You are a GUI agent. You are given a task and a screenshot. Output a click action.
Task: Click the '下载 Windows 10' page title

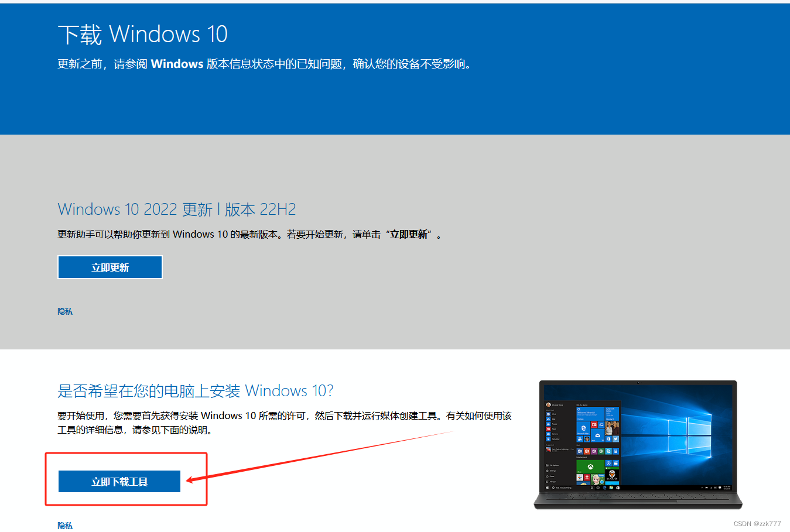pos(143,35)
